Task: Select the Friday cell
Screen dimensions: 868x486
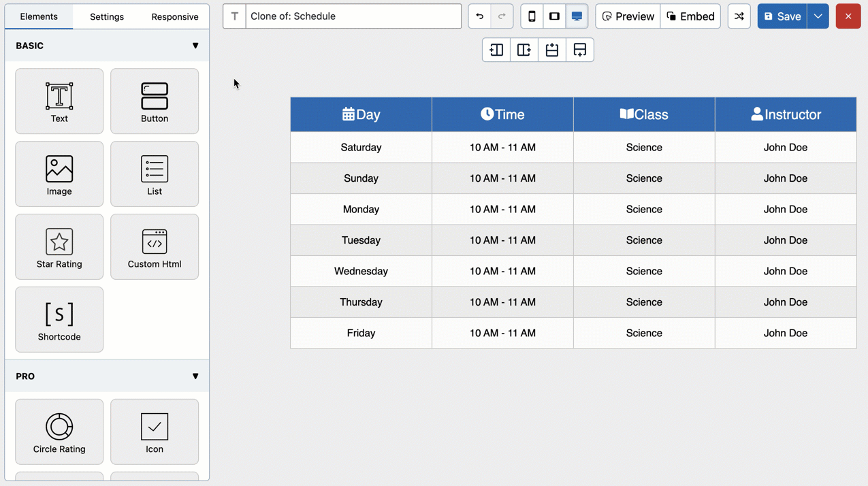Action: 361,334
